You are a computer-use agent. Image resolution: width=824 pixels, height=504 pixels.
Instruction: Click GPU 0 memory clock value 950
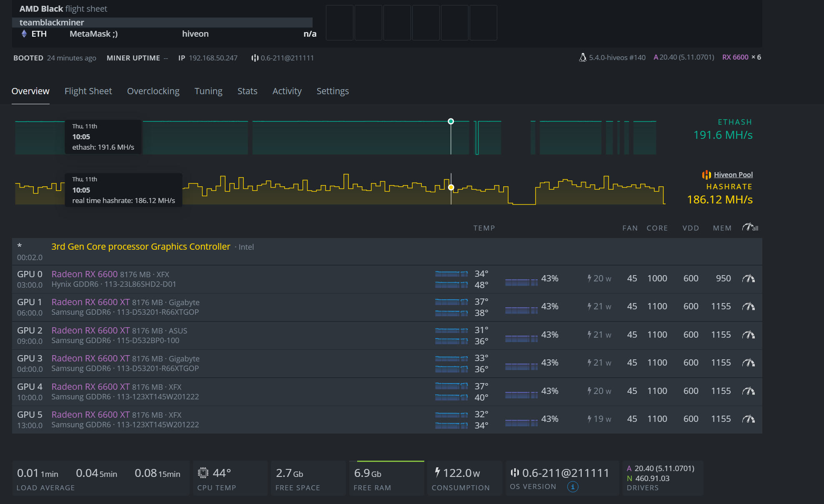(724, 278)
